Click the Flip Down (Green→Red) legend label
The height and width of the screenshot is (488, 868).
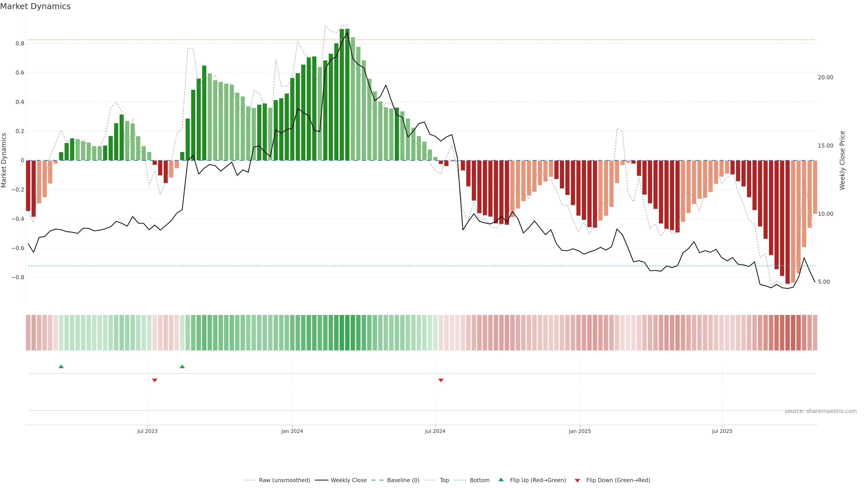(618, 480)
